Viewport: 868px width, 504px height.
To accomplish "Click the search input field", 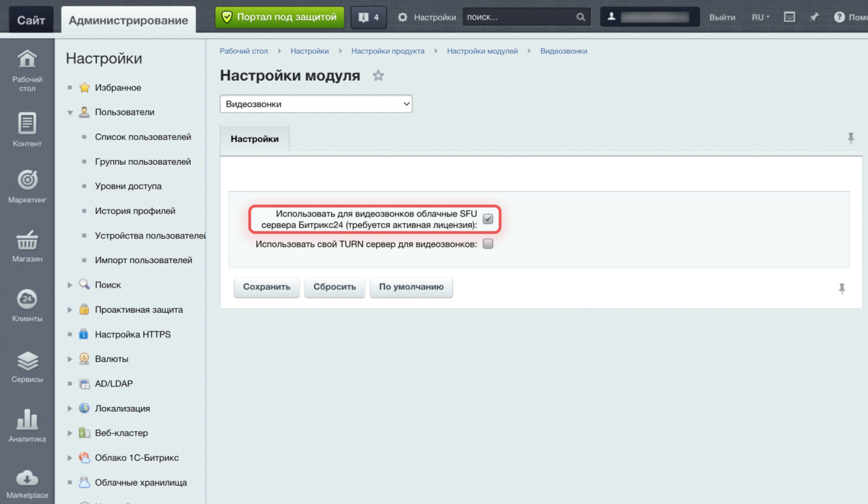I will 519,17.
